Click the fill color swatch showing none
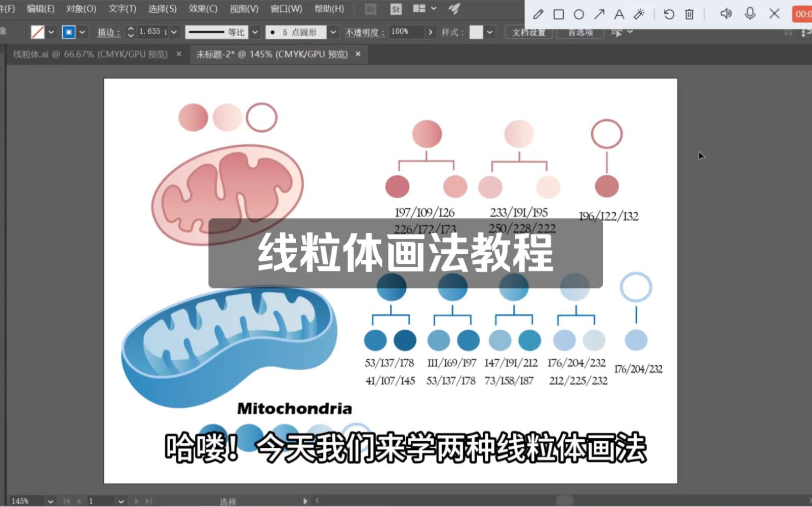812x507 pixels. tap(38, 32)
